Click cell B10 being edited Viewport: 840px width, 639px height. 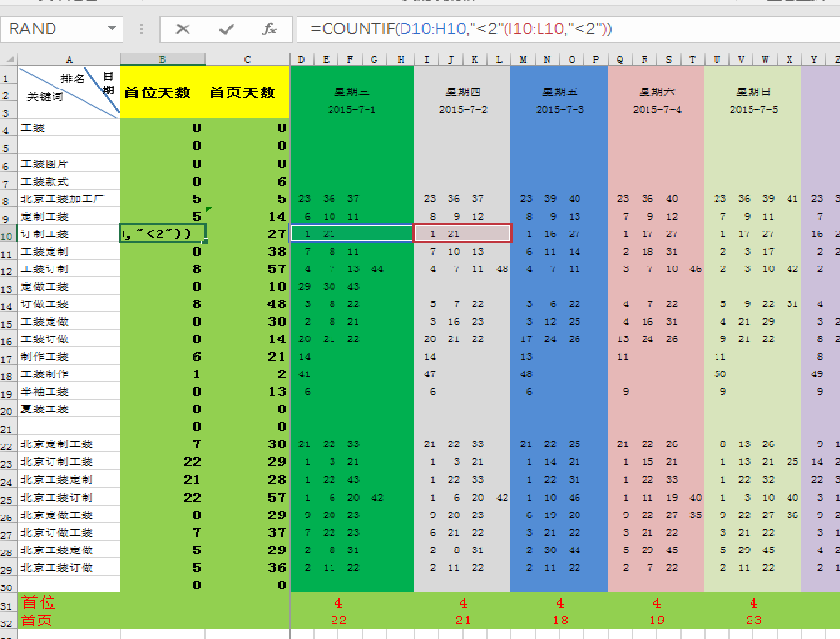coord(162,233)
